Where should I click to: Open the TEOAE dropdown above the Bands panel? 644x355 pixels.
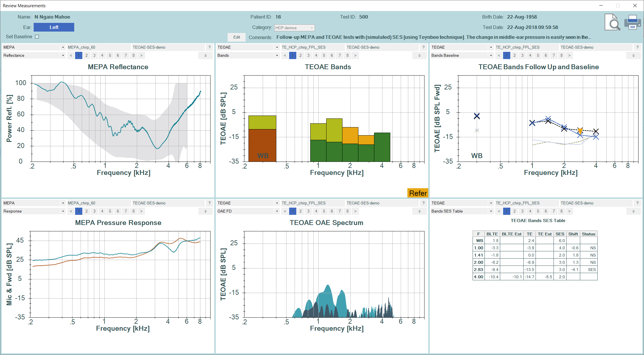click(x=248, y=47)
